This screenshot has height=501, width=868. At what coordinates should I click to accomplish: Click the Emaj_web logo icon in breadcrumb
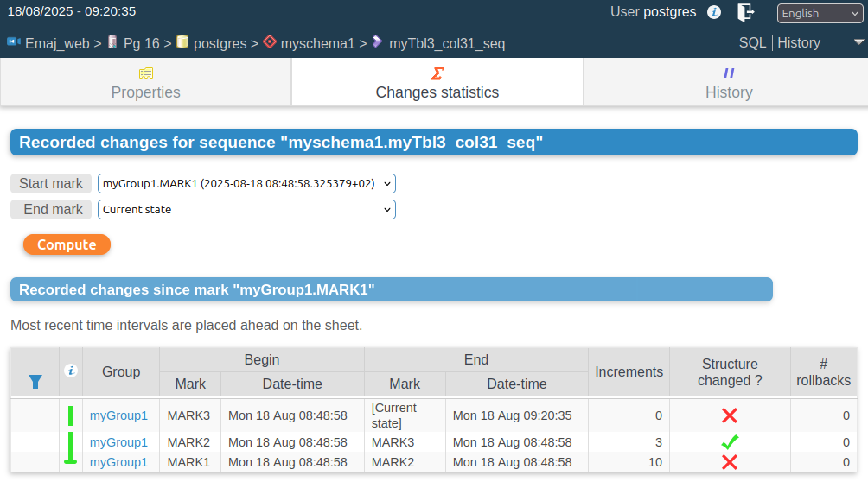(x=14, y=42)
